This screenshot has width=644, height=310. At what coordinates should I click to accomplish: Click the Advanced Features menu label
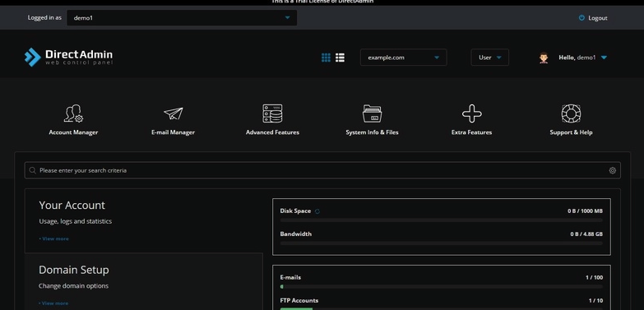tap(272, 132)
